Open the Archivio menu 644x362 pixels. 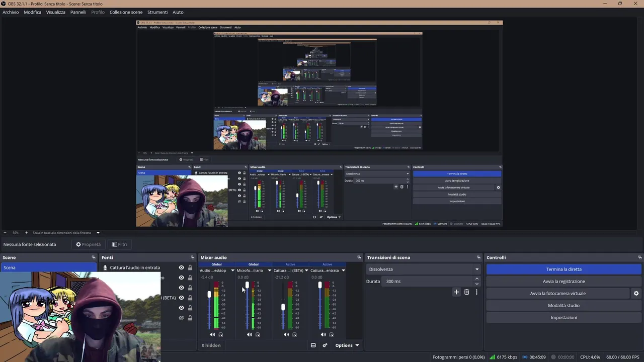tap(11, 12)
